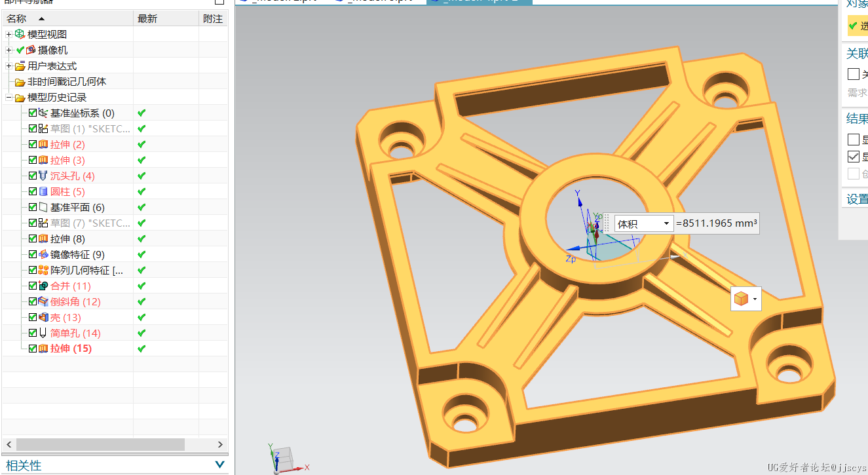Open dropdown arrow beside the solid body icon
The width and height of the screenshot is (868, 475).
pyautogui.click(x=755, y=299)
